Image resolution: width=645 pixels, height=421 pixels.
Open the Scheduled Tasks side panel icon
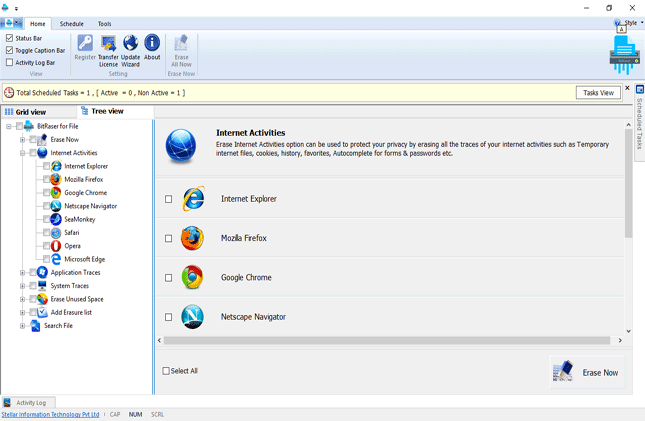click(x=640, y=89)
